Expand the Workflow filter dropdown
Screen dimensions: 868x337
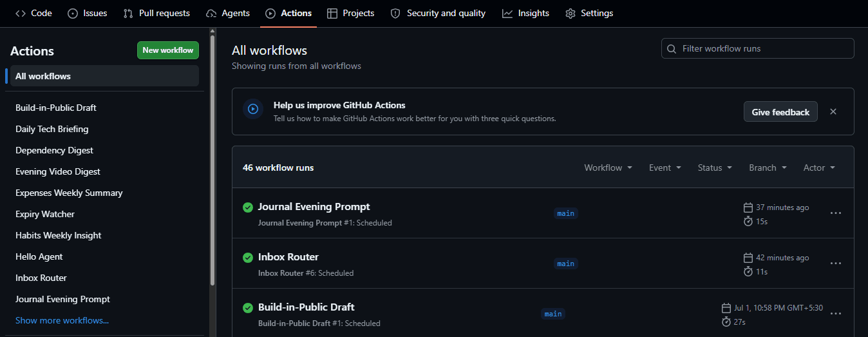tap(608, 168)
